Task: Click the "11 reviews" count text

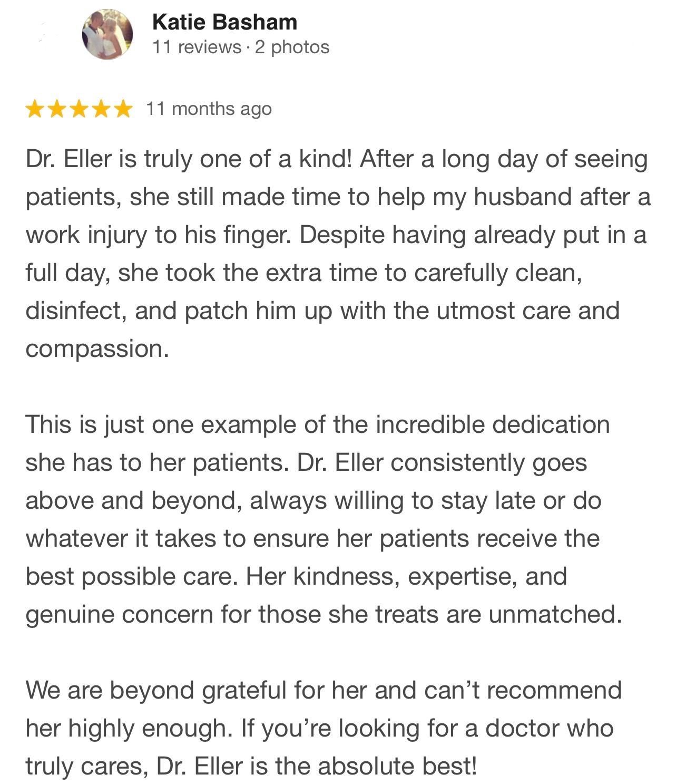Action: tap(197, 47)
